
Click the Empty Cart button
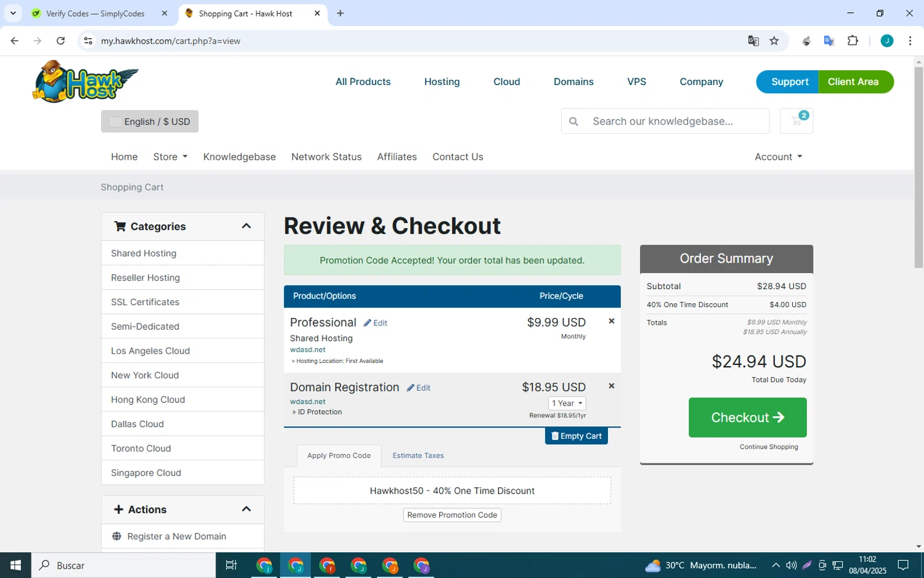coord(576,436)
